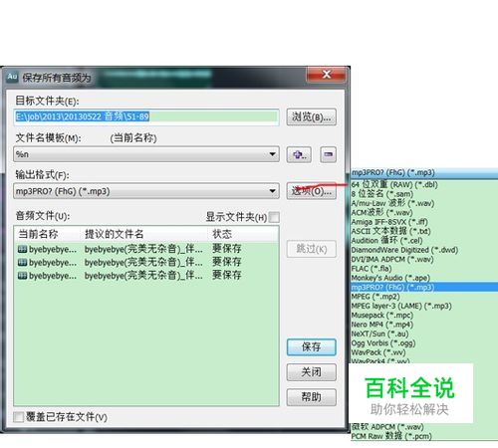
Task: Select PCM Raw 数据 (*.pcm) format
Action: click(424, 436)
